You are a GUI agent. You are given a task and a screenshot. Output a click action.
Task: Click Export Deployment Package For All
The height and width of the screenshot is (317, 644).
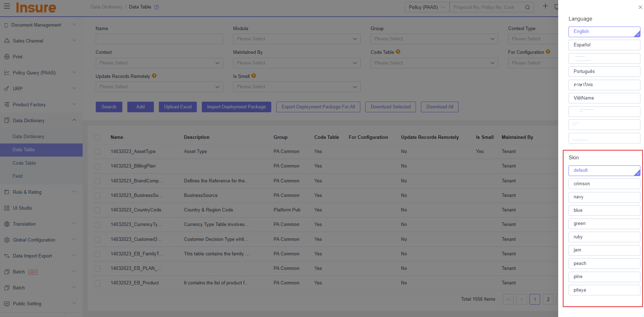[x=318, y=107]
